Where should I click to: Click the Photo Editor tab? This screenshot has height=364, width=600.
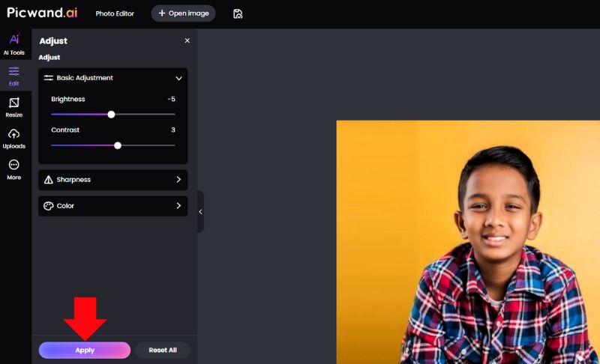click(115, 13)
